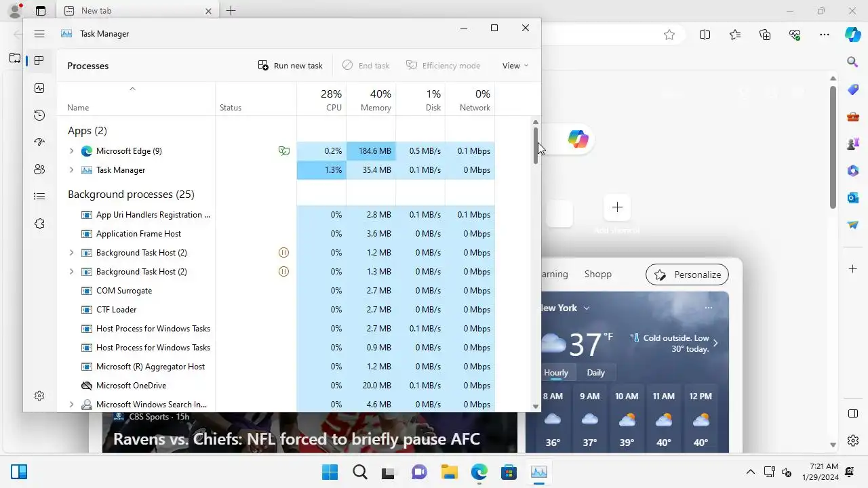Image resolution: width=868 pixels, height=488 pixels.
Task: Open the Services page icon in sidebar
Action: pos(39,224)
